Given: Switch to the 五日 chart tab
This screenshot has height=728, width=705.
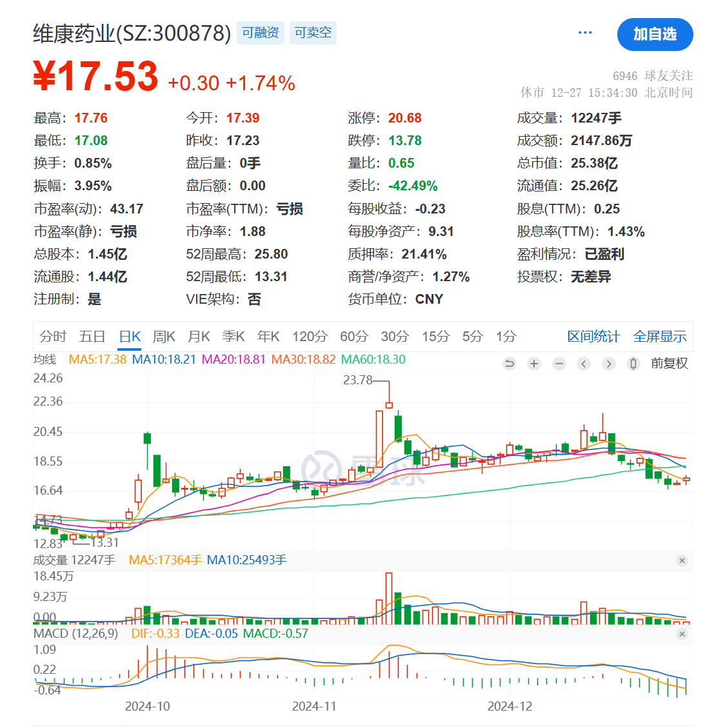Looking at the screenshot, I should coord(92,336).
